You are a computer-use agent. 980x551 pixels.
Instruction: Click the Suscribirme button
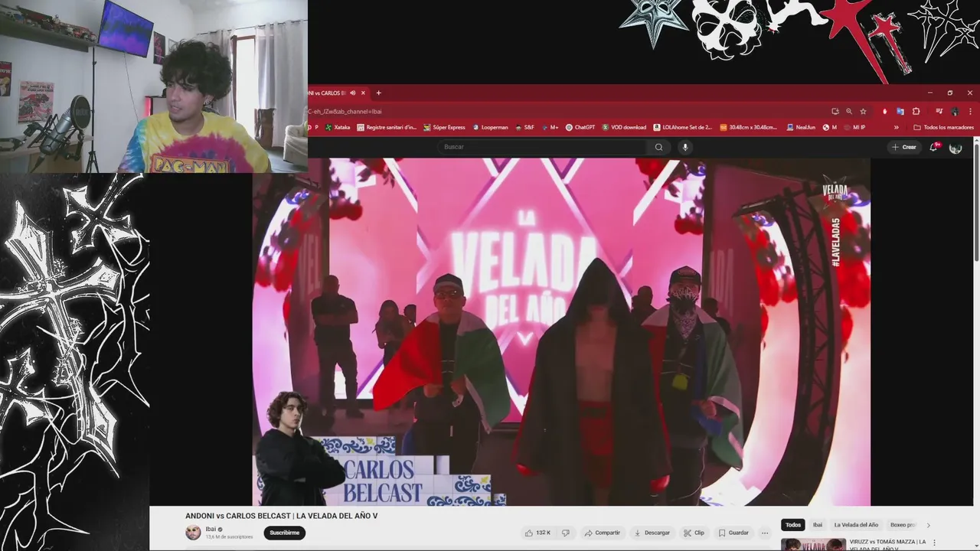click(x=285, y=533)
